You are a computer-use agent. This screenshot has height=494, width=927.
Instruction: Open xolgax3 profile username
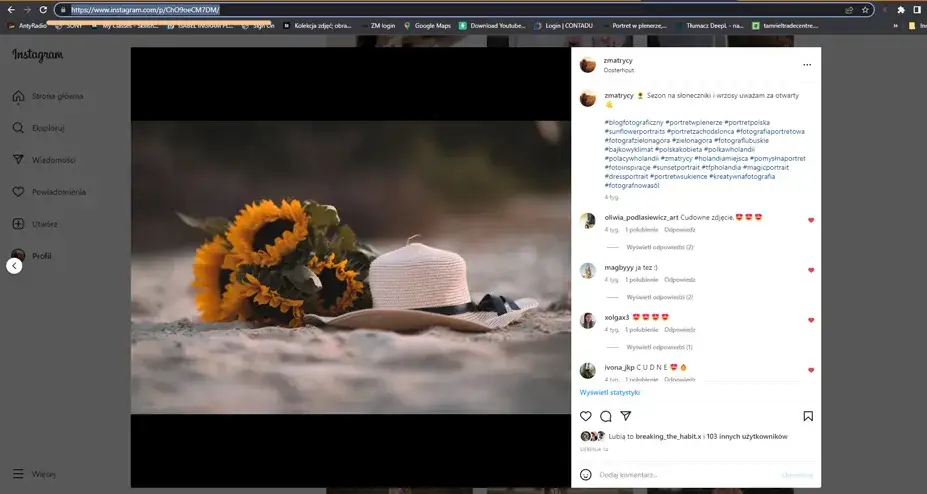click(x=617, y=317)
